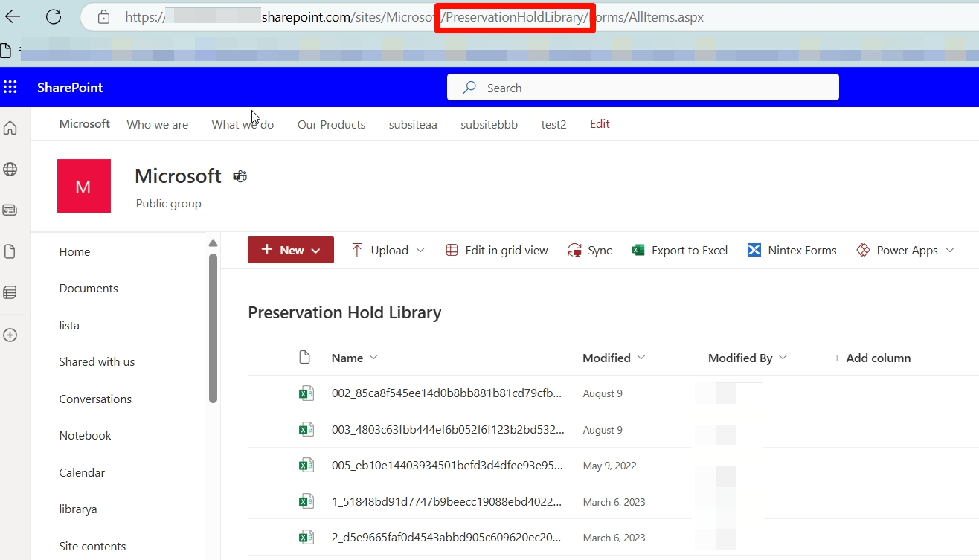The height and width of the screenshot is (560, 979).
Task: Click the Preservation Hold Library heading
Action: [x=344, y=312]
